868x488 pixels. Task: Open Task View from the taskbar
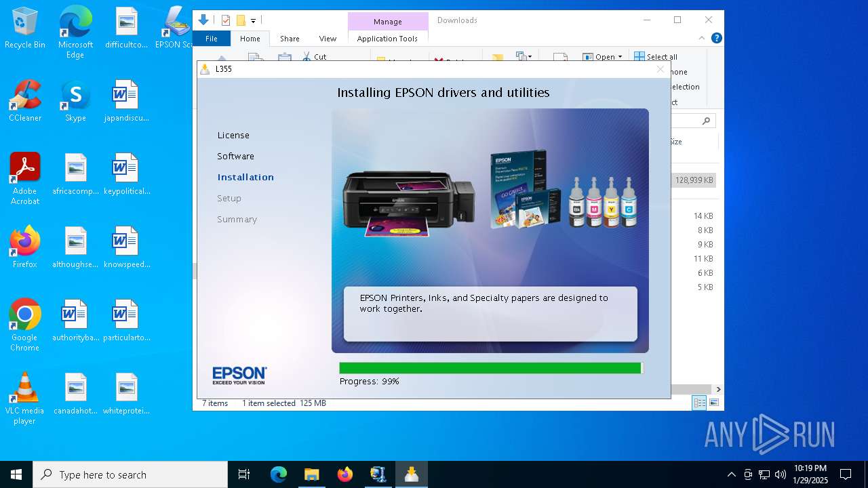click(244, 474)
